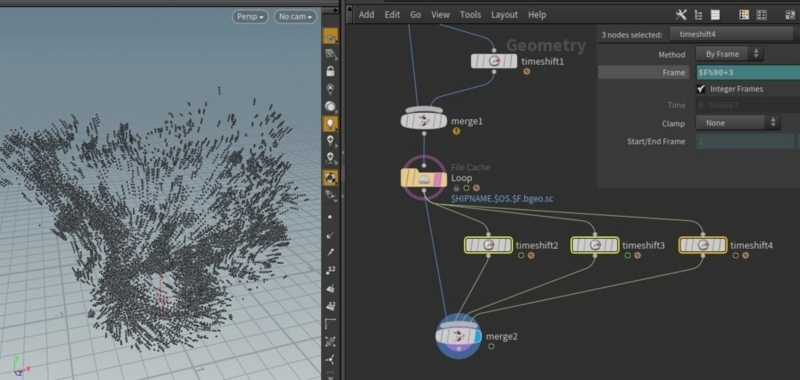Image resolution: width=800 pixels, height=380 pixels.
Task: Click the Start/End Frame field
Action: [x=745, y=141]
